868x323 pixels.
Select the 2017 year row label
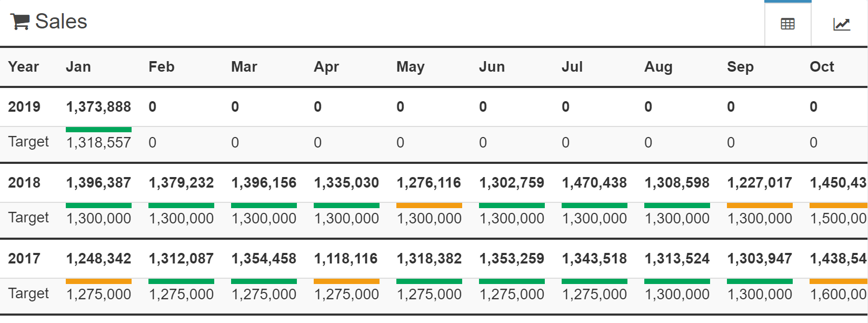(x=24, y=259)
